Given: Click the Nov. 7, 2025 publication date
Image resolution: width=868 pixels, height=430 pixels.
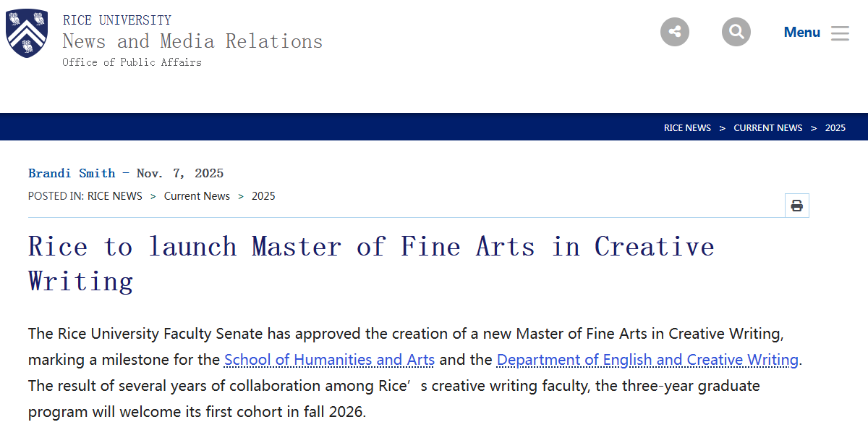Looking at the screenshot, I should pyautogui.click(x=180, y=173).
